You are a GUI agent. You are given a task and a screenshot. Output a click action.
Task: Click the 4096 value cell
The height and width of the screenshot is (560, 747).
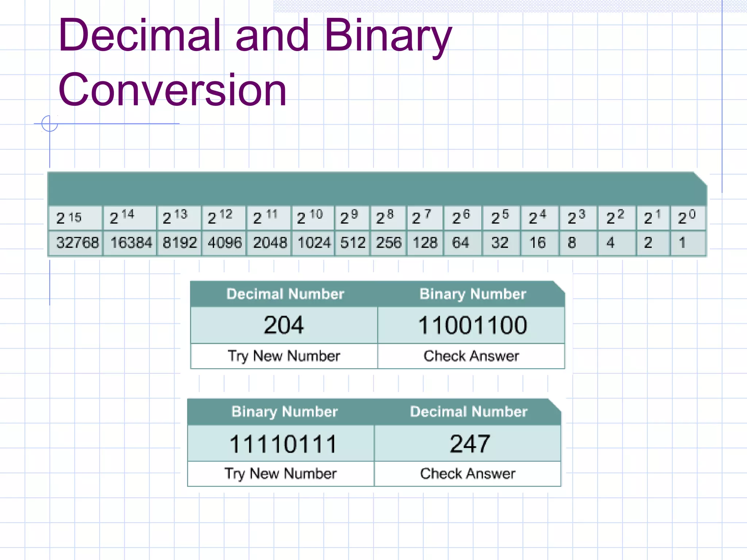pos(224,243)
